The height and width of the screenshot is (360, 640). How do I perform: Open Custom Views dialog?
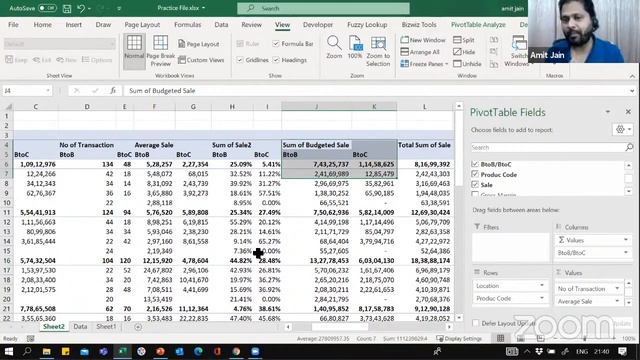201,60
